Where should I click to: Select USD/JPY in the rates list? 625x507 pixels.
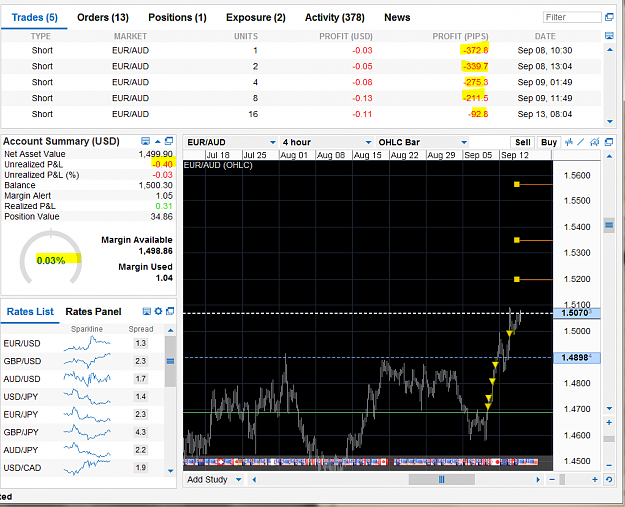pyautogui.click(x=83, y=397)
